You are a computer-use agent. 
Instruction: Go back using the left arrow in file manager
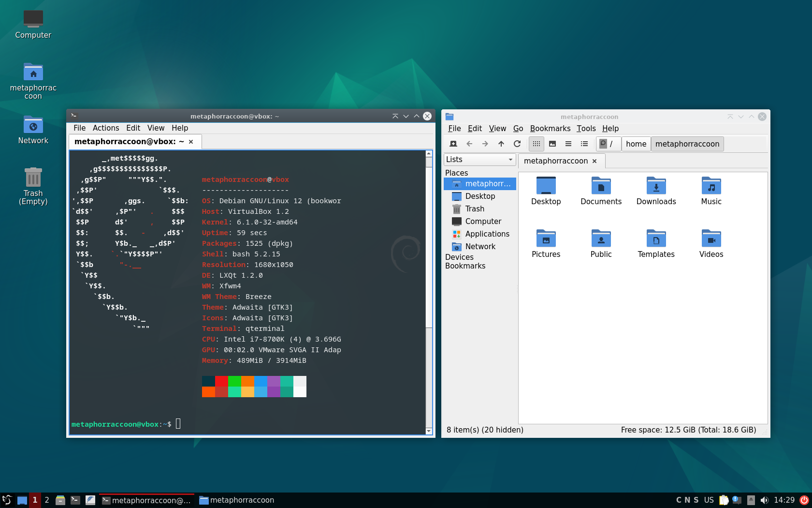pyautogui.click(x=469, y=144)
